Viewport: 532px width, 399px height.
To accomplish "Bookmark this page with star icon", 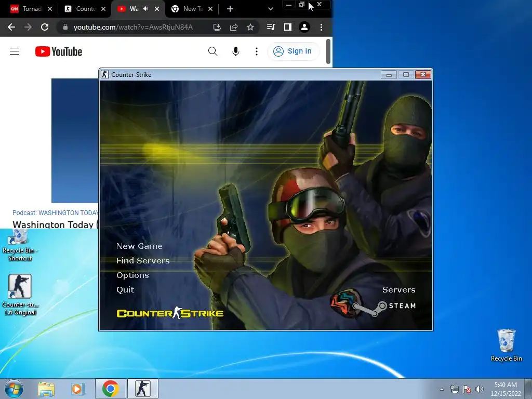I will pos(250,27).
